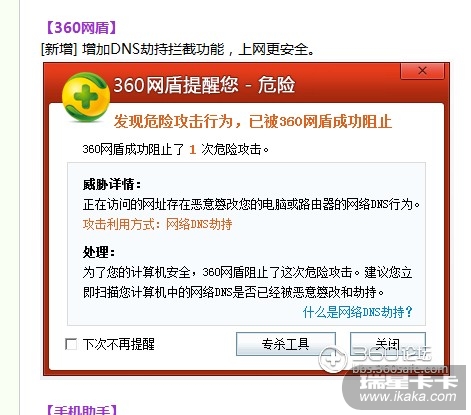The image size is (471, 415).
Task: Click the 专杀工具 button
Action: point(286,344)
